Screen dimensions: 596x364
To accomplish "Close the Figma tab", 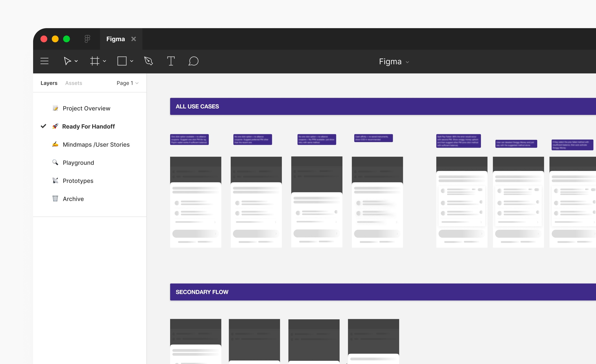I will tap(133, 39).
